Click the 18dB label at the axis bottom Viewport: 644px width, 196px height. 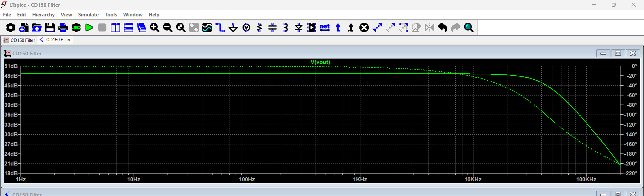point(11,173)
